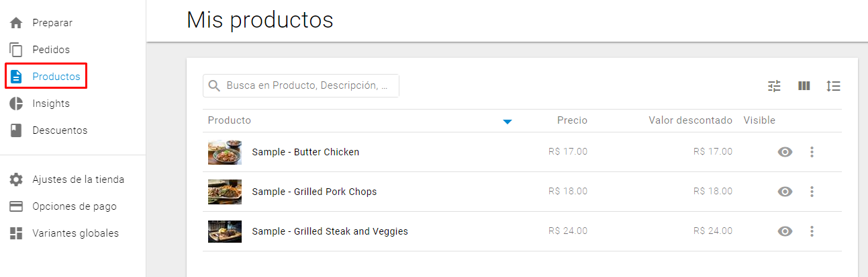Image resolution: width=868 pixels, height=277 pixels.
Task: Toggle visibility of Sample - Grilled Pork Chops
Action: click(x=785, y=192)
